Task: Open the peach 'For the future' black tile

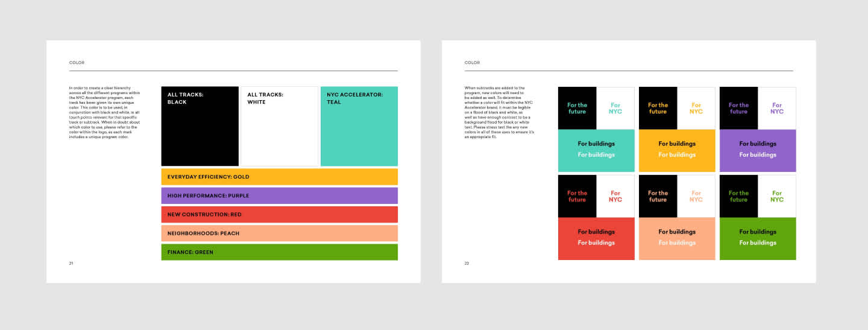Action: pyautogui.click(x=658, y=196)
